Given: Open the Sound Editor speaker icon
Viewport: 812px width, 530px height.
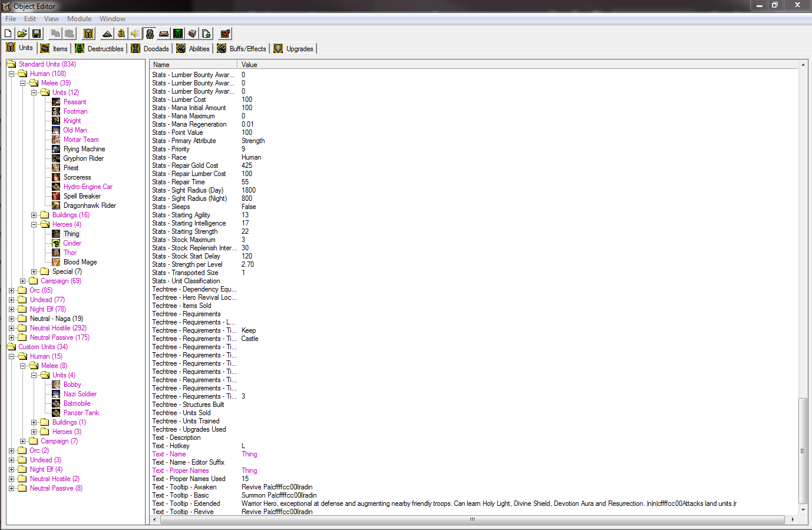Looking at the screenshot, I should point(136,34).
